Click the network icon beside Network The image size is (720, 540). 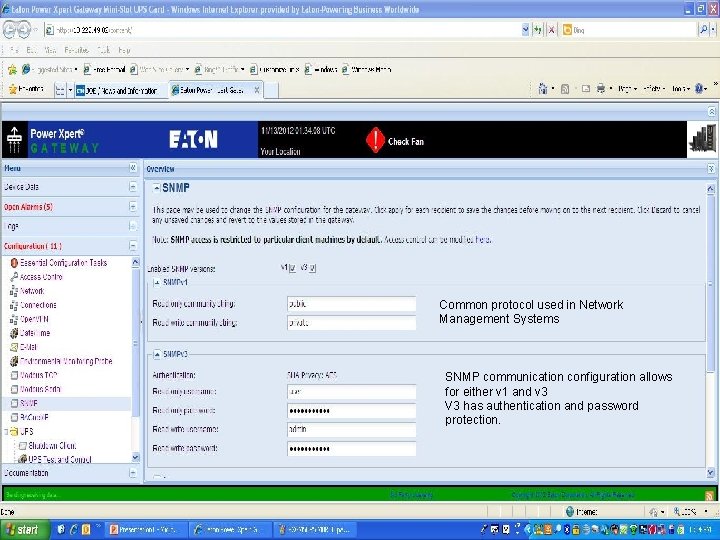pyautogui.click(x=14, y=291)
